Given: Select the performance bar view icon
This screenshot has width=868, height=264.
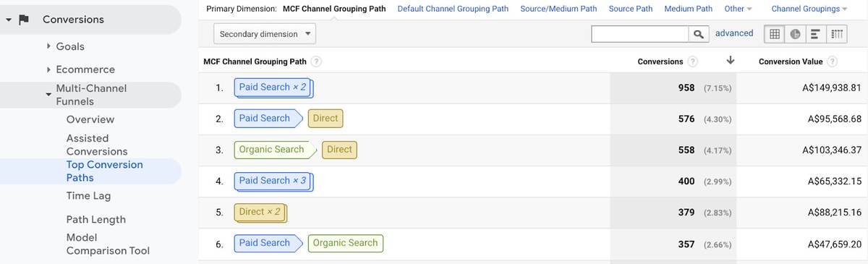Looking at the screenshot, I should click(815, 34).
